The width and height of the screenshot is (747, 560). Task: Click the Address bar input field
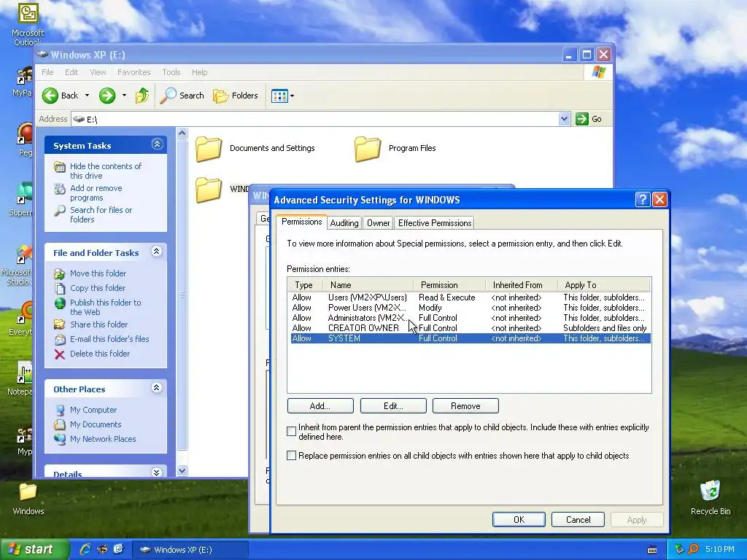[x=314, y=119]
